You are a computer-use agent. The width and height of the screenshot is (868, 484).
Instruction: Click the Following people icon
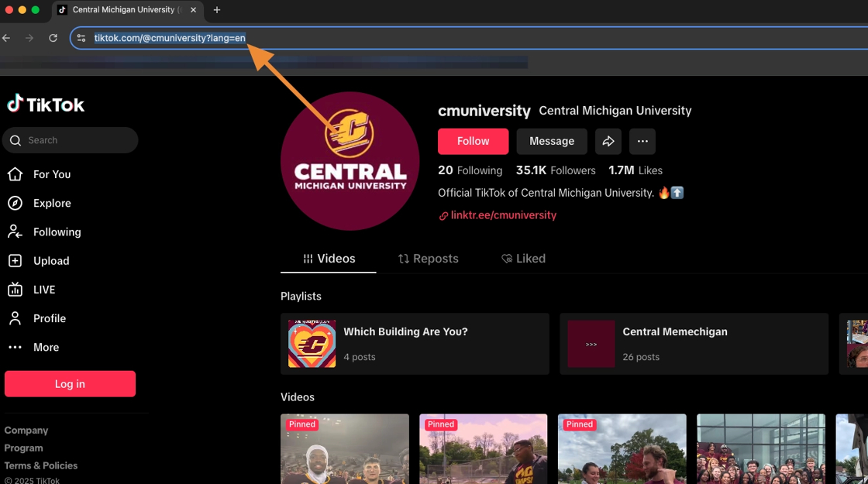[x=15, y=232]
